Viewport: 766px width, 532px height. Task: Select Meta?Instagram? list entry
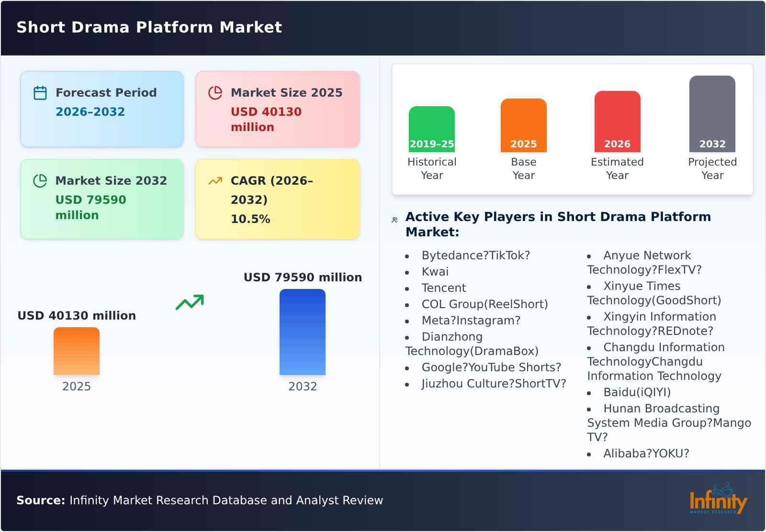pyautogui.click(x=471, y=321)
